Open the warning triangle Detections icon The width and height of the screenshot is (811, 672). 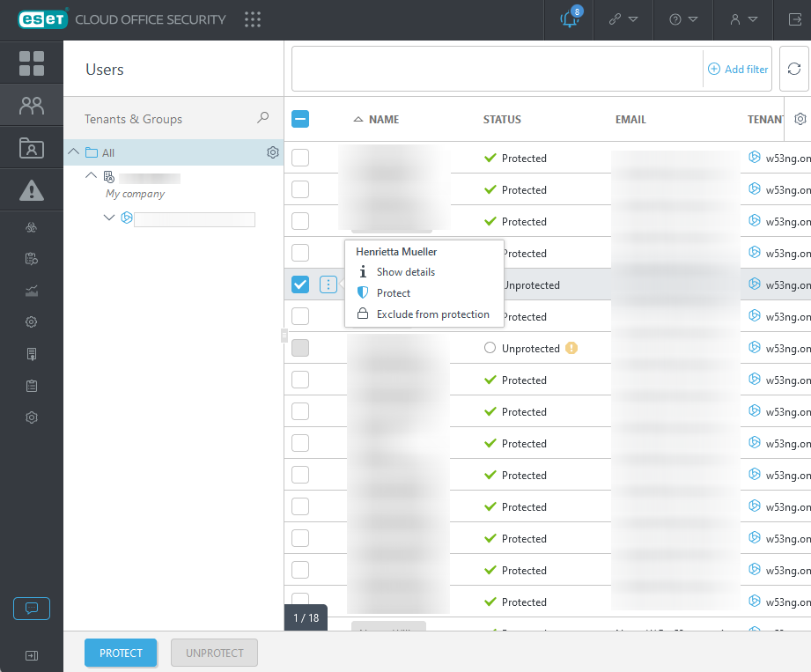pyautogui.click(x=32, y=189)
